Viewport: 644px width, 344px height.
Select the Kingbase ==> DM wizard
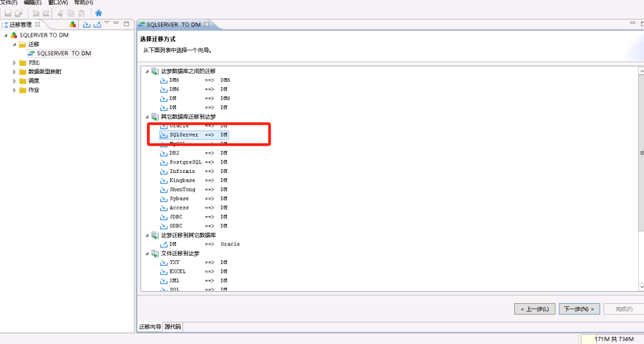point(194,180)
